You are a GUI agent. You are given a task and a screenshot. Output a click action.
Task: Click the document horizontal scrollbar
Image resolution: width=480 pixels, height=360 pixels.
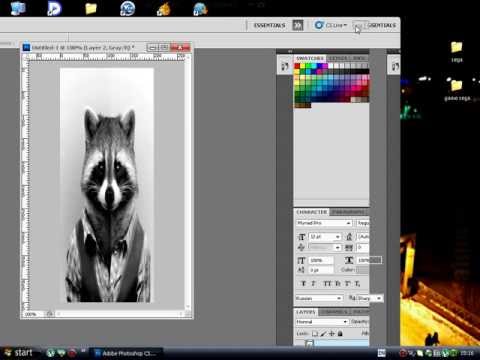[x=119, y=314]
